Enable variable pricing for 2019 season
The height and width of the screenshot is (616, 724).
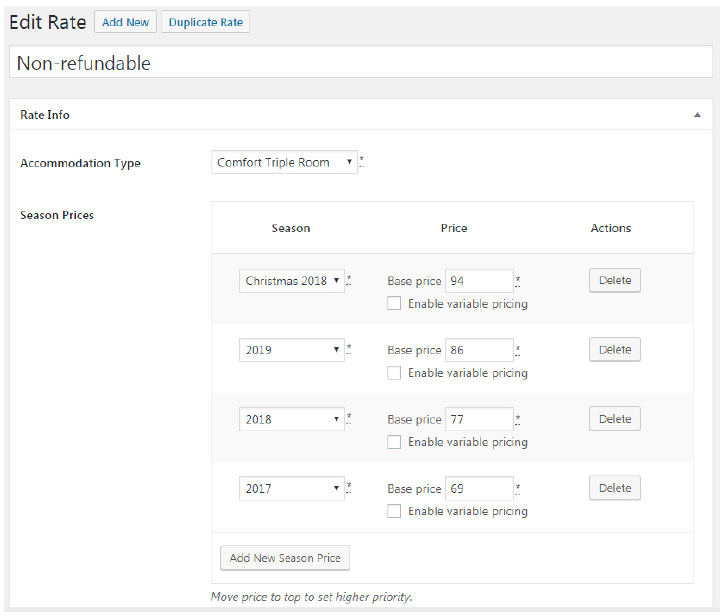click(x=394, y=373)
